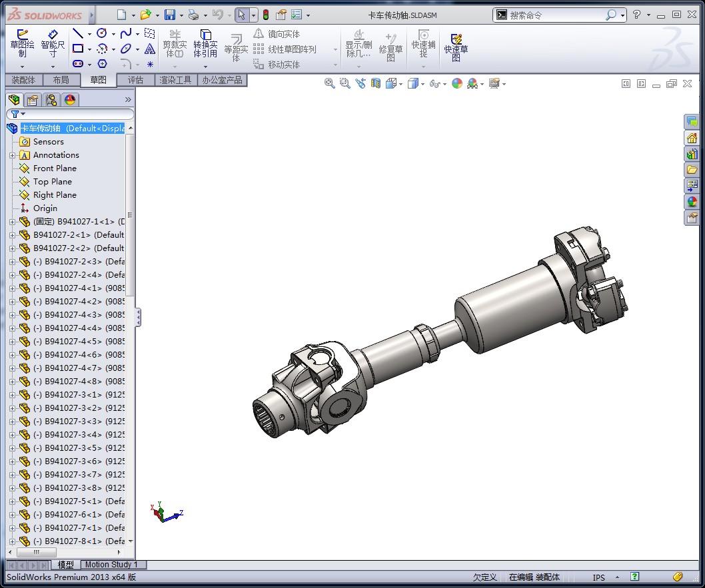
Task: Click the 智能尺寸 smart dimension tool
Action: coord(53,43)
